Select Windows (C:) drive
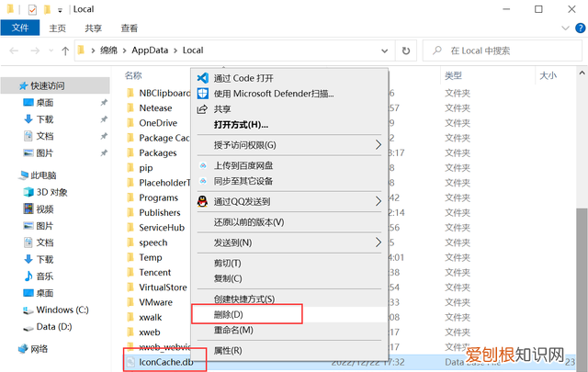588x372 pixels. tap(56, 310)
